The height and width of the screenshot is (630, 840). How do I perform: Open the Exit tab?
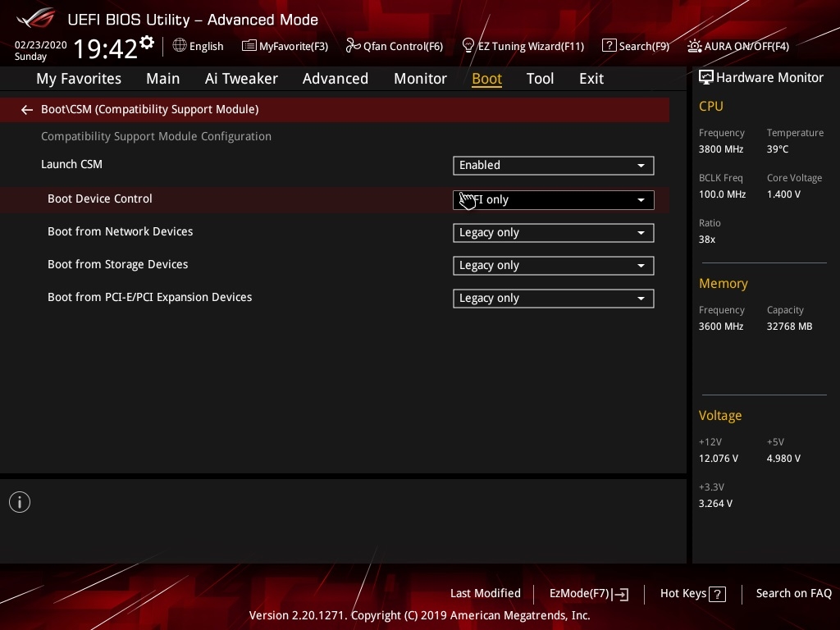click(x=591, y=79)
